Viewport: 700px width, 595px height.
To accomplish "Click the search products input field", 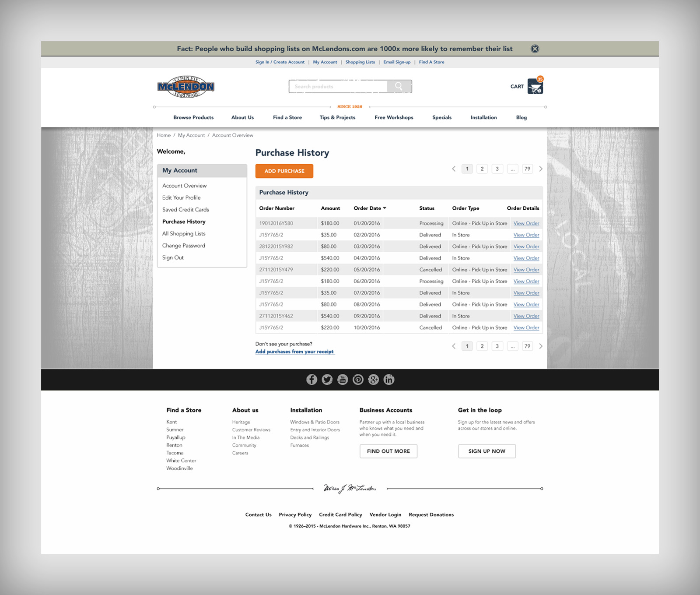I will pyautogui.click(x=338, y=86).
